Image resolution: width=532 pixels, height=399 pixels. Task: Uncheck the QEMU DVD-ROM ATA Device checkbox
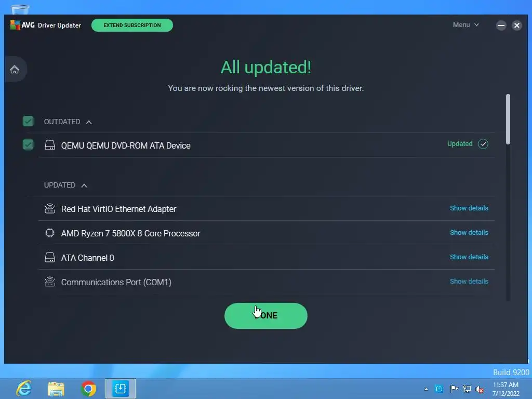28,145
